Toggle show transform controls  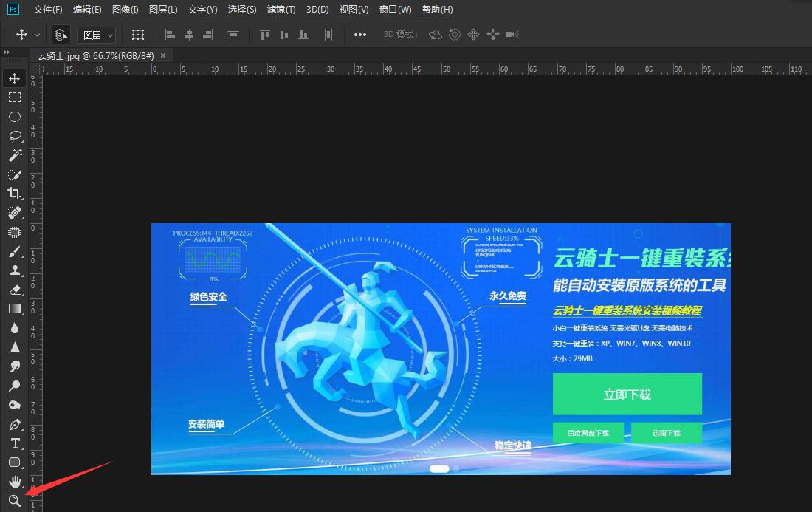(x=138, y=34)
